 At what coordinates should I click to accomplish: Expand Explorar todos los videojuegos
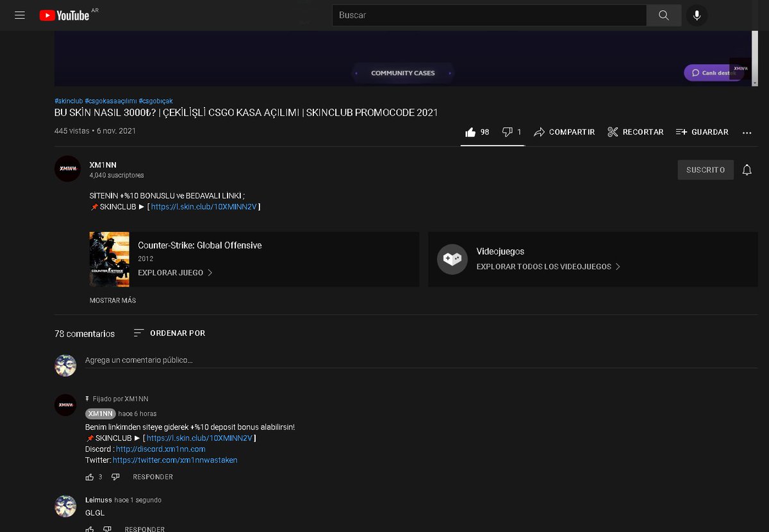tap(549, 266)
